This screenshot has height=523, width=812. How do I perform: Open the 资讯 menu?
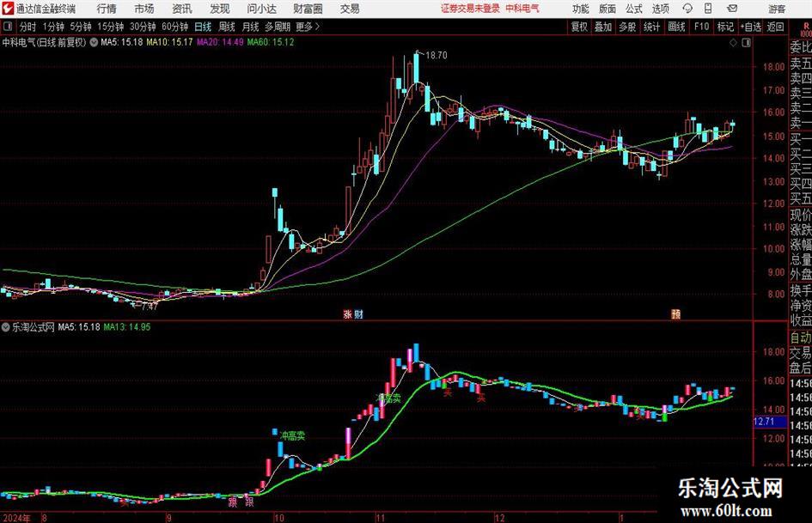182,9
